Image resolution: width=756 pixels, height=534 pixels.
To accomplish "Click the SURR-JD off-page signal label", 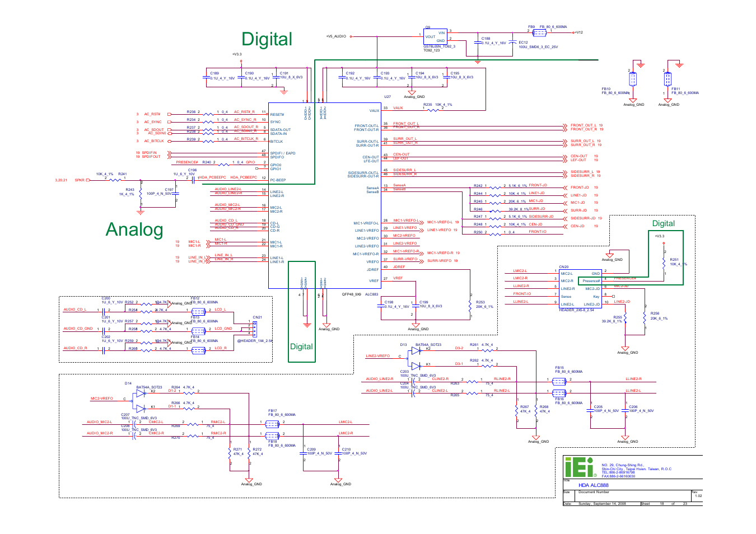I will 578,210.
